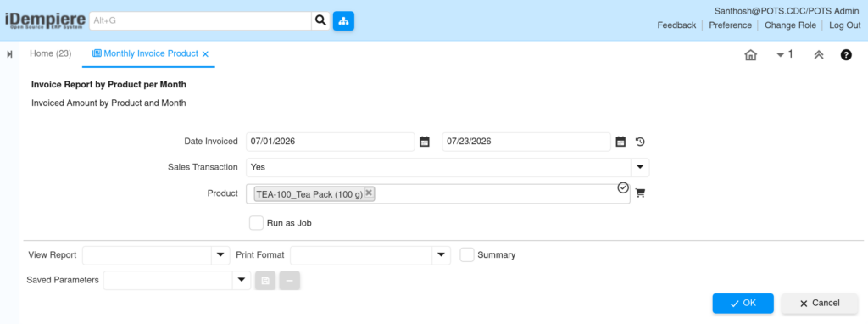Open the help question mark icon
Screen dimensions: 868x324
pos(846,55)
